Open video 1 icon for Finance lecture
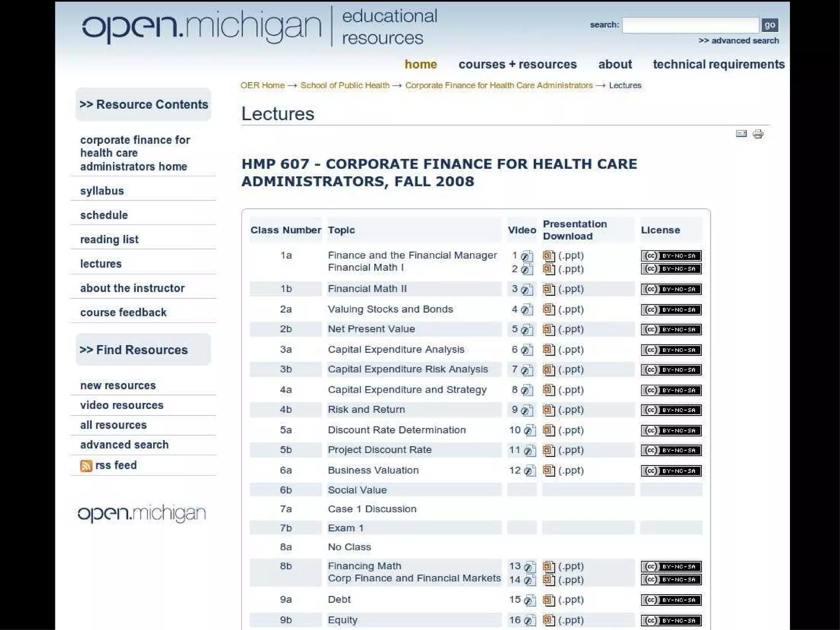The height and width of the screenshot is (630, 840). [x=527, y=256]
